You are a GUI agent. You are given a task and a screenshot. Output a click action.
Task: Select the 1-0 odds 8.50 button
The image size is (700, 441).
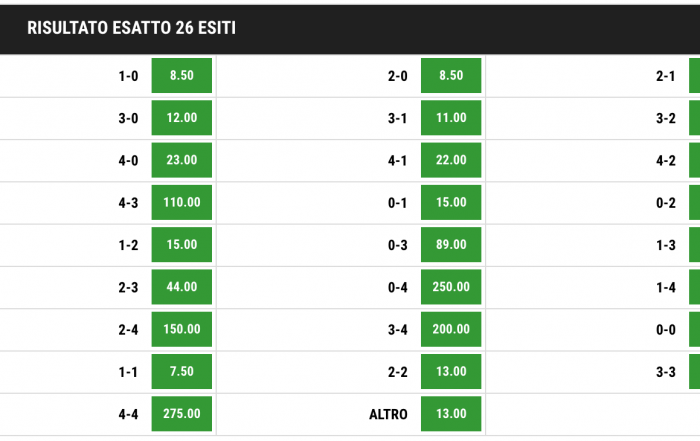(182, 75)
